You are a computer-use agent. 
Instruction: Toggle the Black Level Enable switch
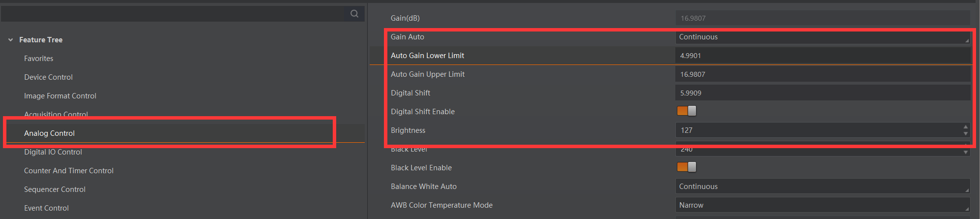[x=686, y=167]
